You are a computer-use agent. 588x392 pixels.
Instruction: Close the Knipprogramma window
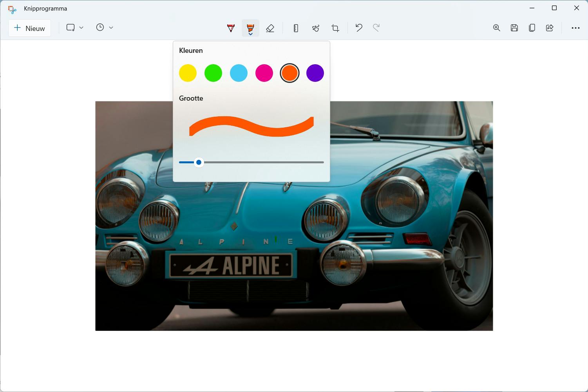click(x=577, y=8)
